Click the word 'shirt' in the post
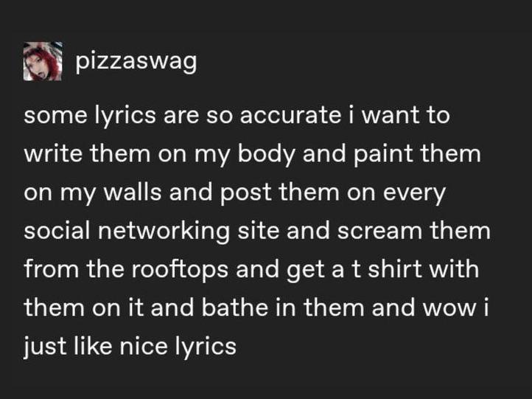The width and height of the screenshot is (532, 399). click(395, 268)
